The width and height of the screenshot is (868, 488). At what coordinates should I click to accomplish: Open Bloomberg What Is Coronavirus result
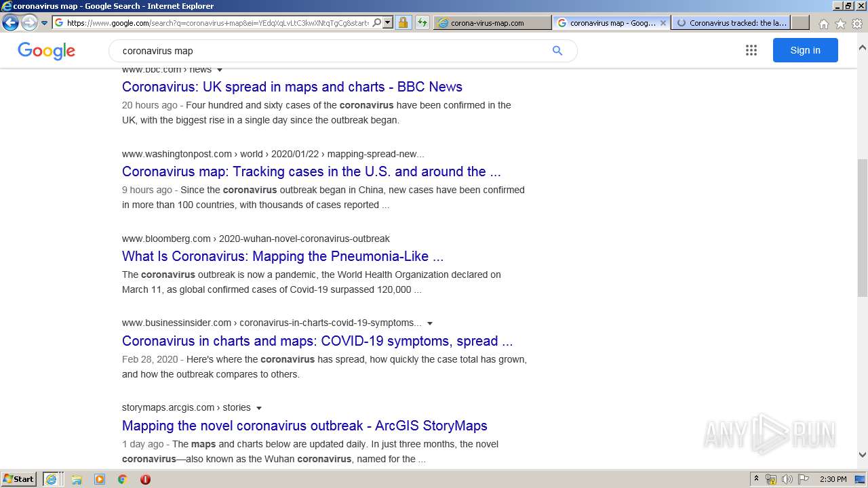pyautogui.click(x=283, y=256)
